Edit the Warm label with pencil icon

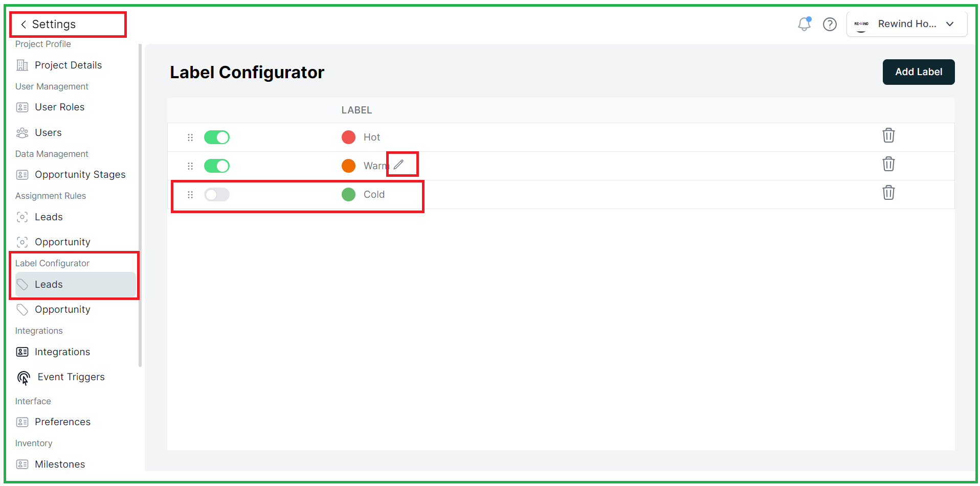coord(398,165)
